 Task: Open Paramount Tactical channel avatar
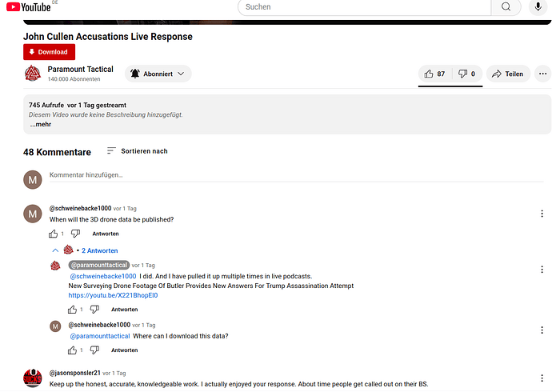pos(33,73)
